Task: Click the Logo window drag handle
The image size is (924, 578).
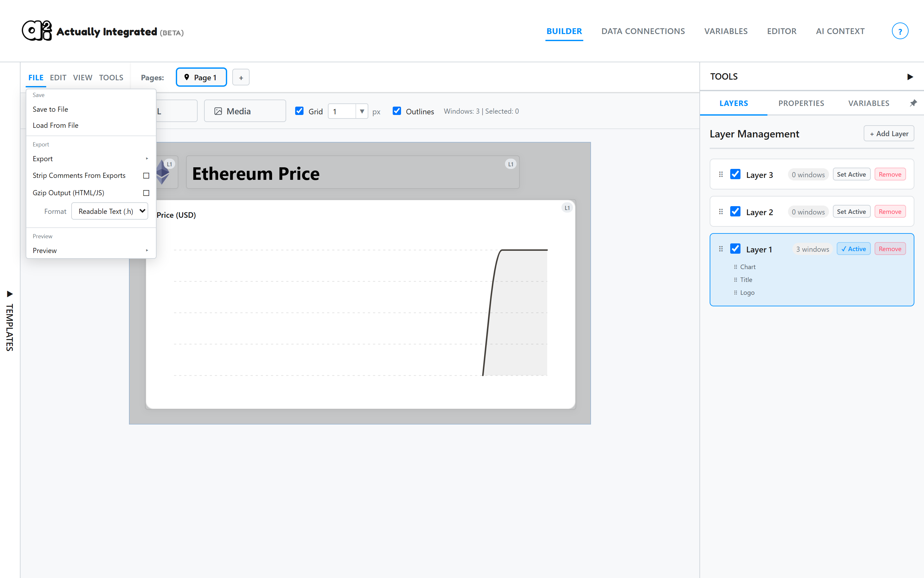Action: click(735, 293)
